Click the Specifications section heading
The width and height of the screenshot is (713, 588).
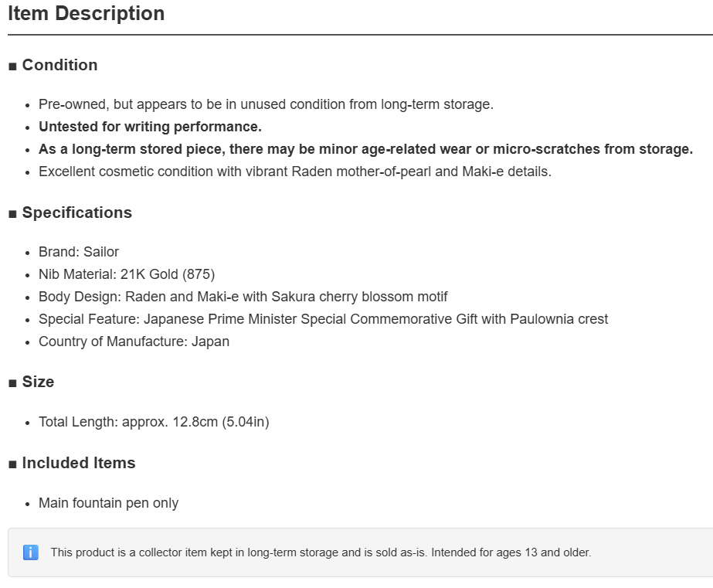(76, 212)
